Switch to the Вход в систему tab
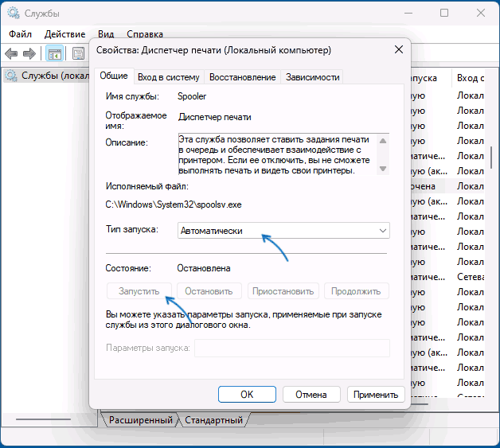The height and width of the screenshot is (448, 500). 168,77
